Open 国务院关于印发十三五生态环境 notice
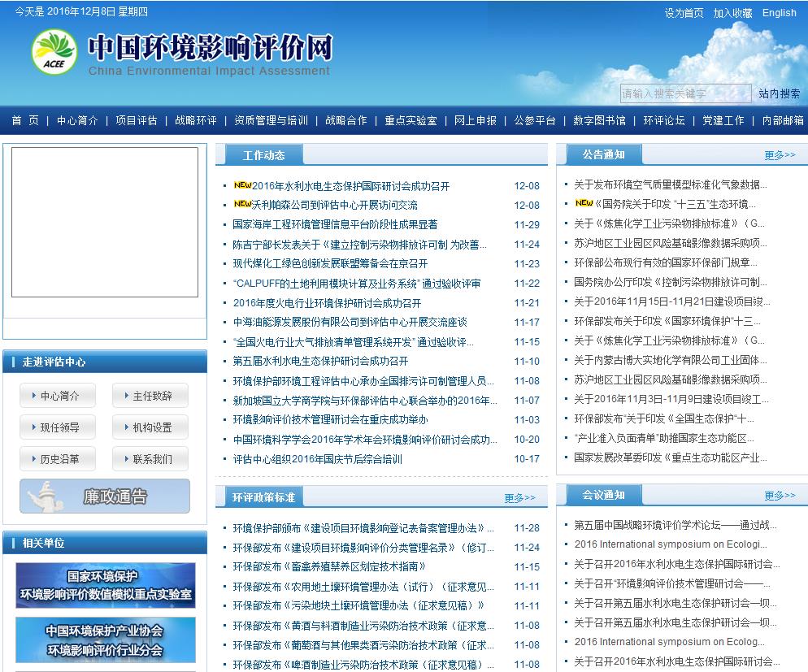808x672 pixels. (x=676, y=204)
